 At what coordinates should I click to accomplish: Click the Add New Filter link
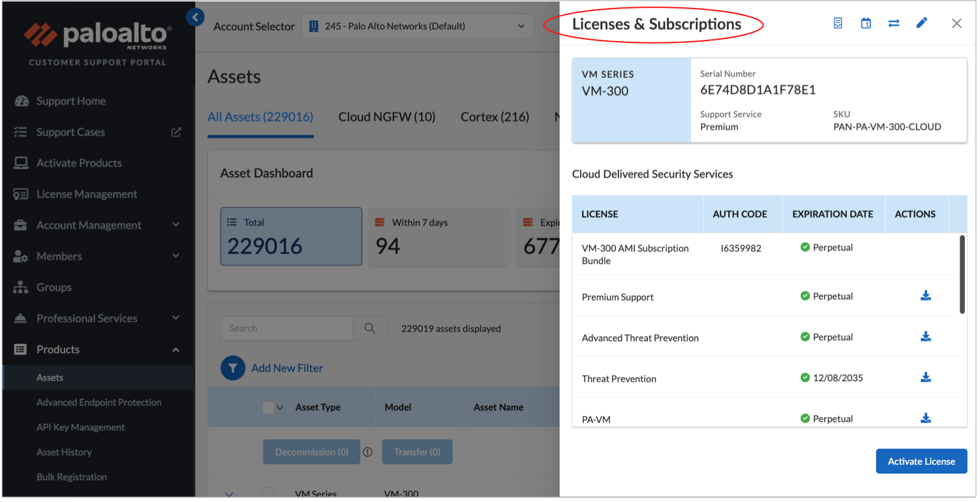click(287, 368)
